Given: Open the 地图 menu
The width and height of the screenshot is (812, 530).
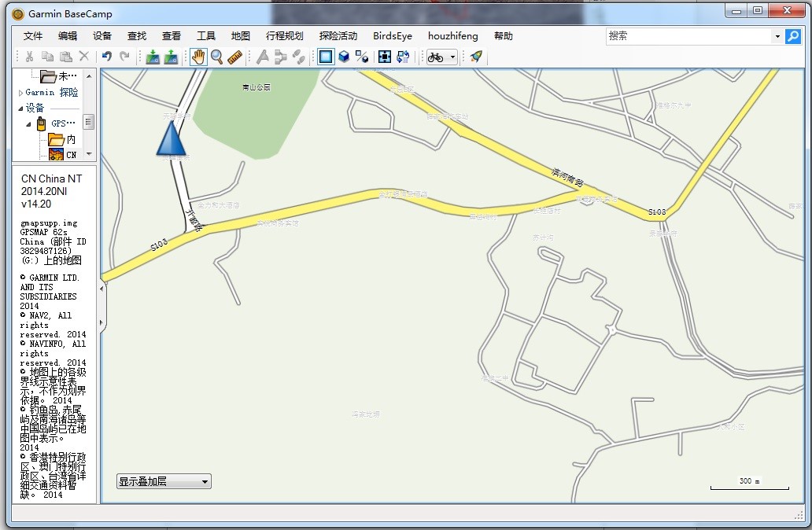Looking at the screenshot, I should coord(240,35).
